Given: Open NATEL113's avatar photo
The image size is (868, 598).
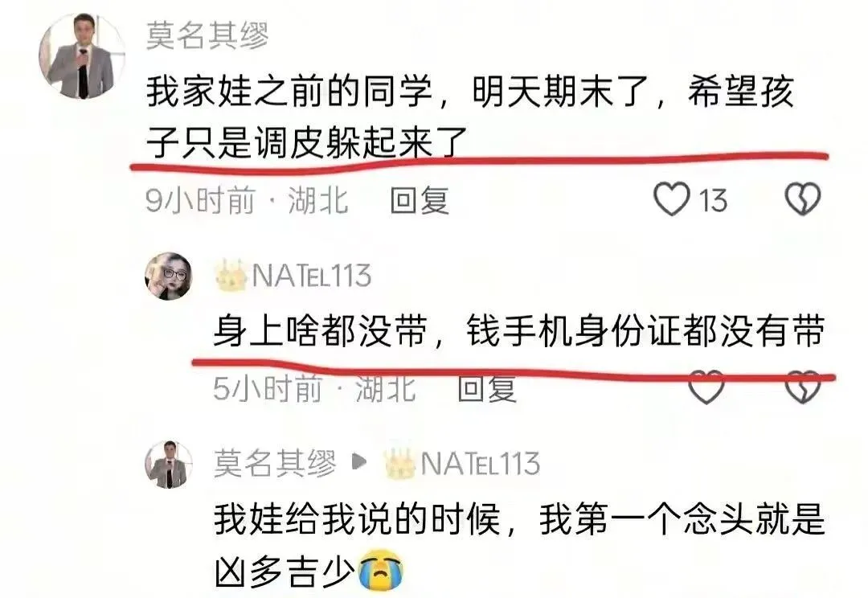Looking at the screenshot, I should (x=169, y=276).
